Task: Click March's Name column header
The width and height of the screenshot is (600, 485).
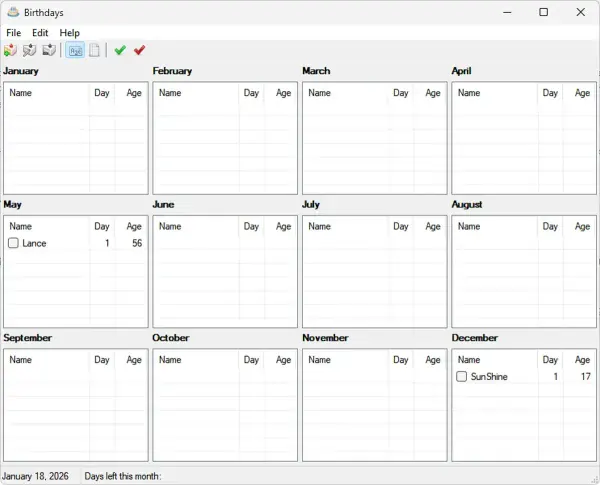Action: [347, 93]
